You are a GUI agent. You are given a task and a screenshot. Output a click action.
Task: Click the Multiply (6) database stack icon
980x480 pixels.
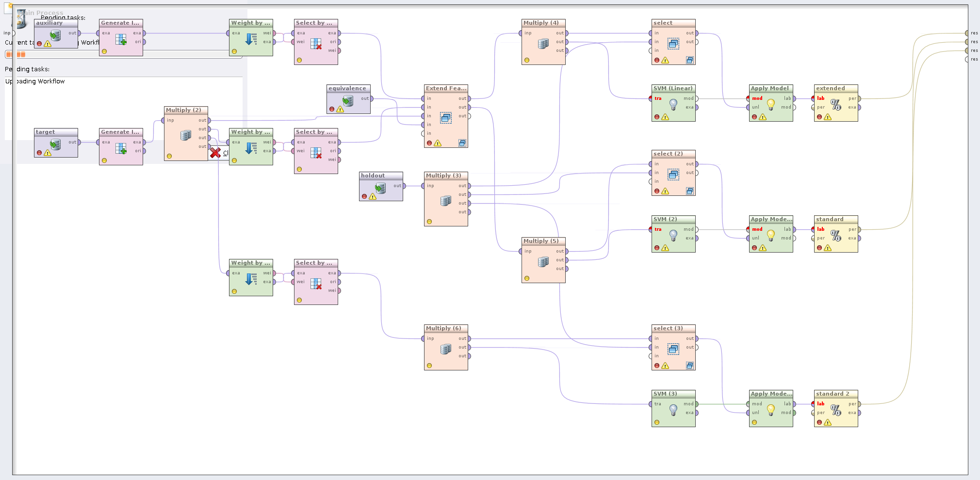click(x=446, y=349)
